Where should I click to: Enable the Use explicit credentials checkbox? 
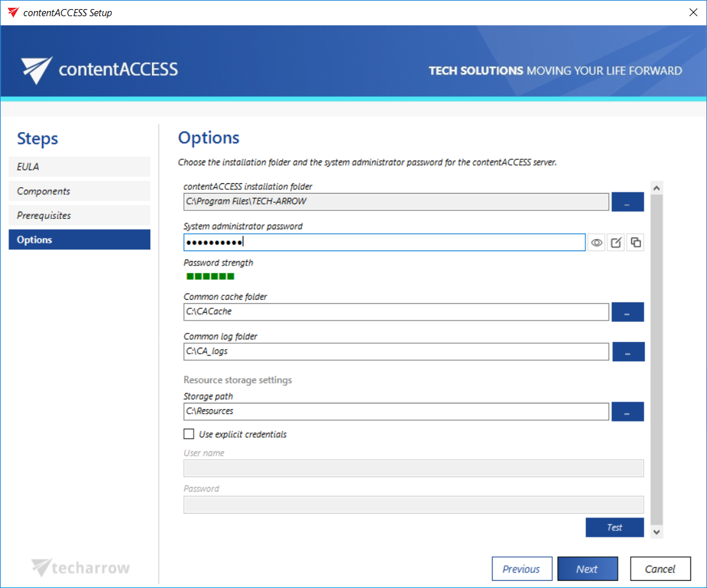[x=189, y=435]
